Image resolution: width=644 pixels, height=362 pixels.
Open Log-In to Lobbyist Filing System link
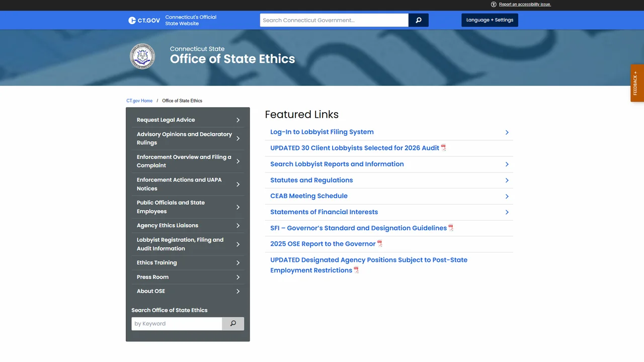click(322, 132)
